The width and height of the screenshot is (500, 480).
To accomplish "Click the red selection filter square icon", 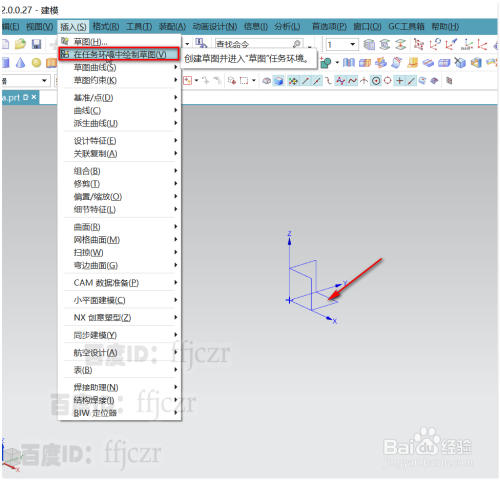I will point(188,81).
